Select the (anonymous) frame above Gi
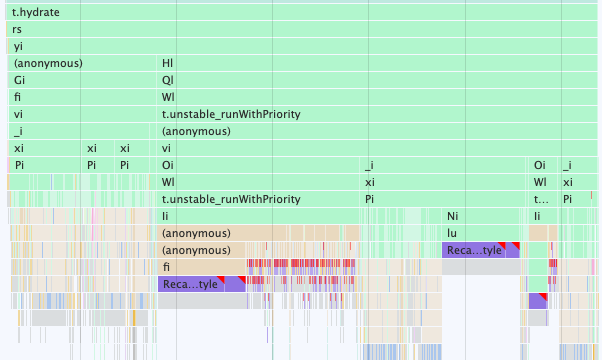Screen dimensions: 602x360 tap(82, 63)
